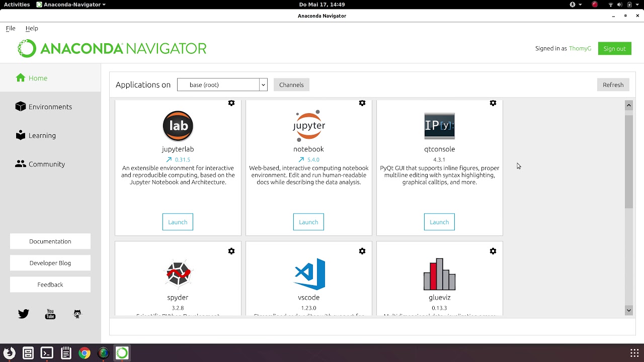Open vscode settings gear
The height and width of the screenshot is (362, 644).
coord(362,251)
